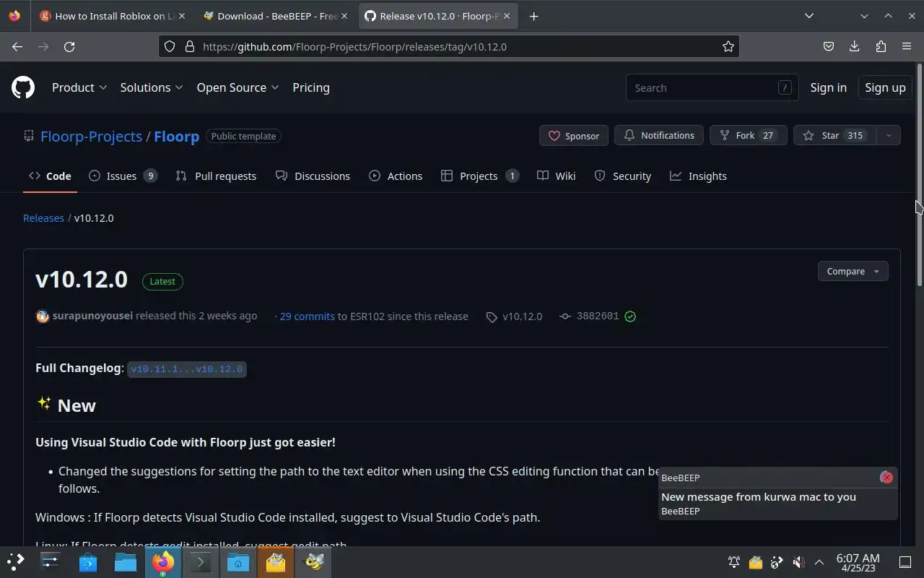Switch to the Roblox on Linux tab
924x578 pixels.
pos(113,16)
